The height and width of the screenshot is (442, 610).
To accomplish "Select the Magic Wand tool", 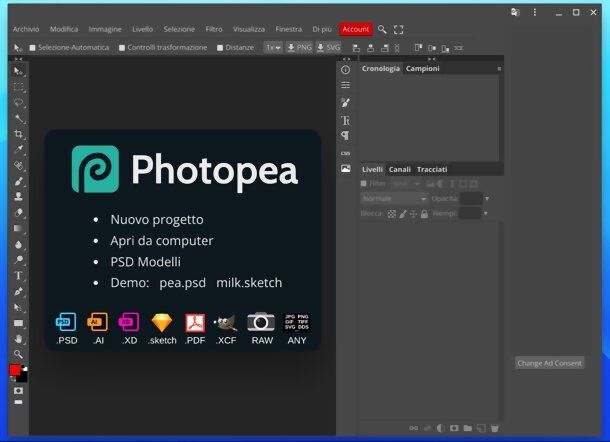I will click(18, 119).
